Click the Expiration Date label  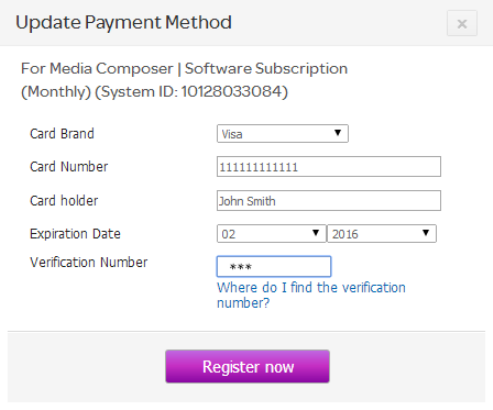(x=75, y=234)
